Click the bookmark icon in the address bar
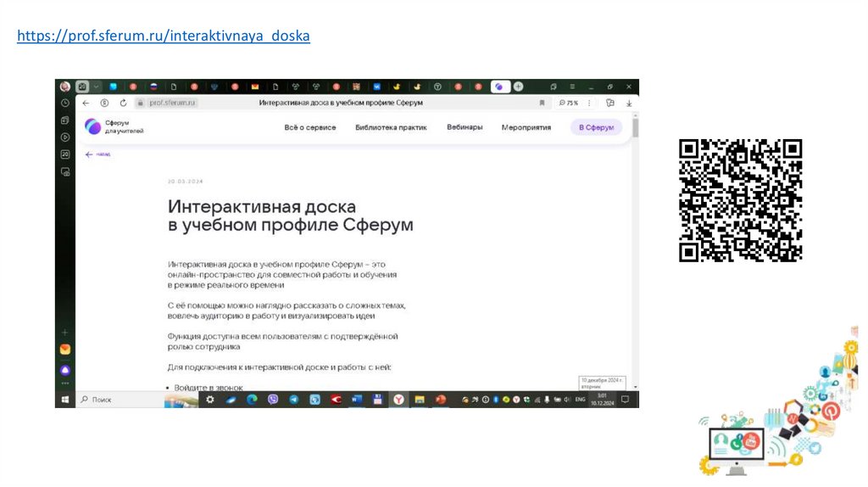The height and width of the screenshot is (487, 868). click(x=542, y=103)
